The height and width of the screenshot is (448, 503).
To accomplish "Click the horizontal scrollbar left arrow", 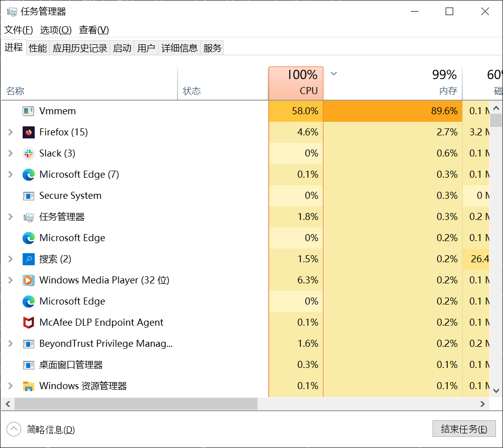I will pyautogui.click(x=8, y=404).
